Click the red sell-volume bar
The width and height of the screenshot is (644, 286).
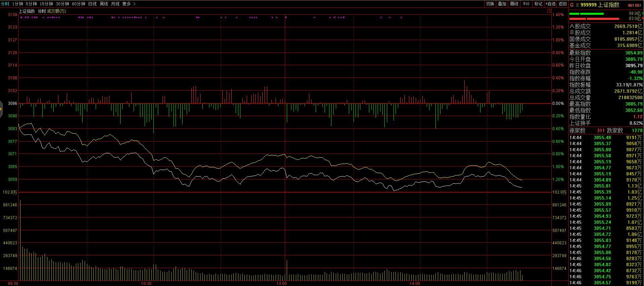tap(594, 19)
